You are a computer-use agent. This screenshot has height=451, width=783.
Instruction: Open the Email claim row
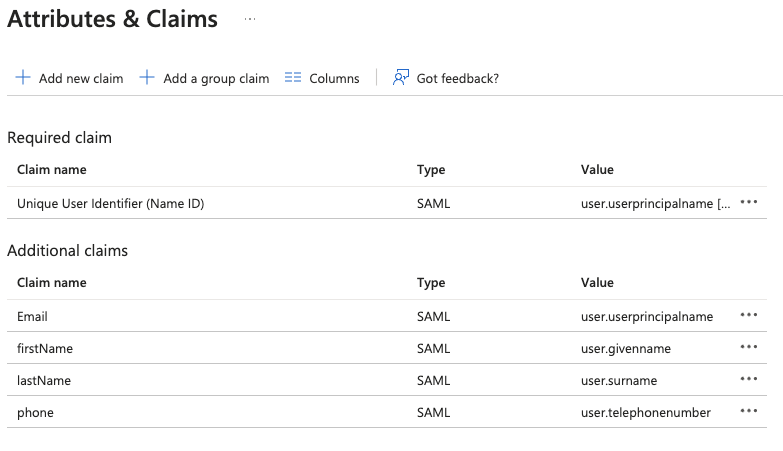point(32,316)
